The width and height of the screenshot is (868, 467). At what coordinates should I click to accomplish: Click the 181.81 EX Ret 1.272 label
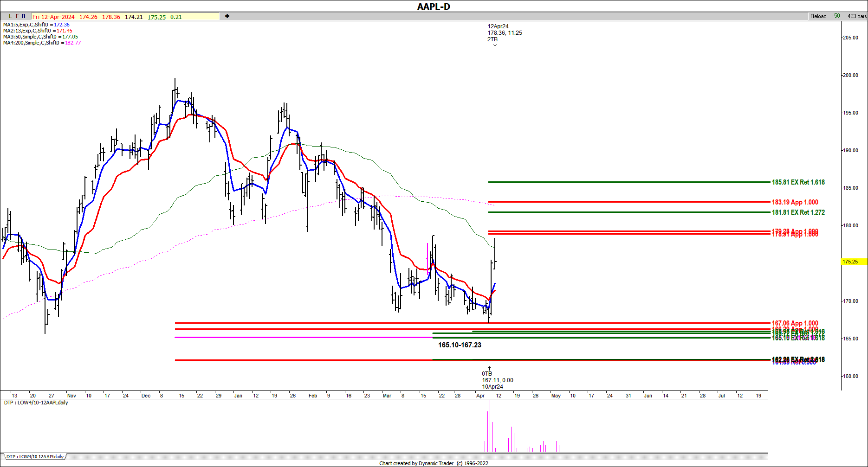pyautogui.click(x=798, y=212)
